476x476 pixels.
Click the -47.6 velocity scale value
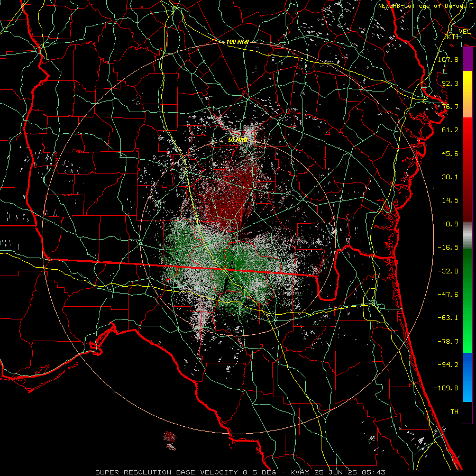pos(448,295)
